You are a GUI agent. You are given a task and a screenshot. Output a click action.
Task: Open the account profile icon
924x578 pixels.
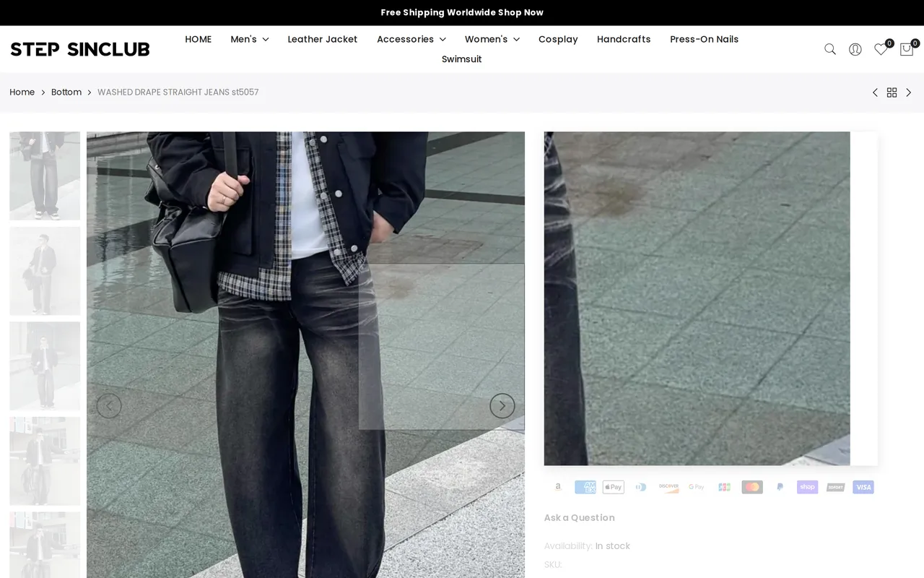click(855, 49)
